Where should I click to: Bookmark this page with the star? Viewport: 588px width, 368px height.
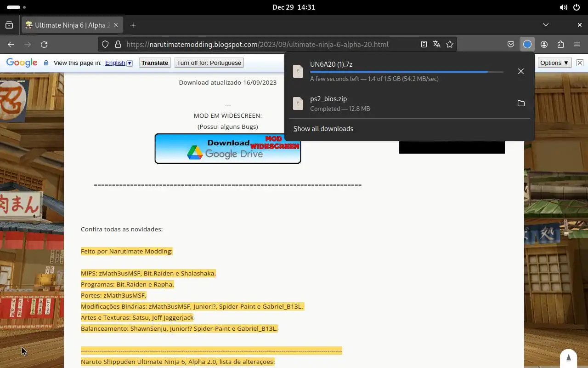[x=450, y=44]
